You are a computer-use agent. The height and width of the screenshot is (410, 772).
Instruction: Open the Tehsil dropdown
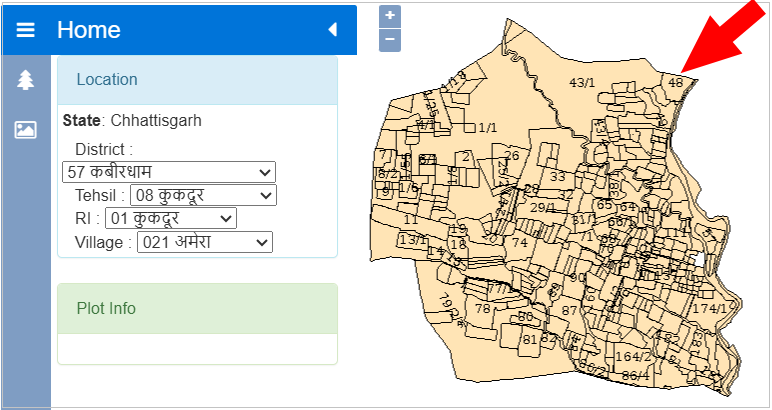click(203, 195)
